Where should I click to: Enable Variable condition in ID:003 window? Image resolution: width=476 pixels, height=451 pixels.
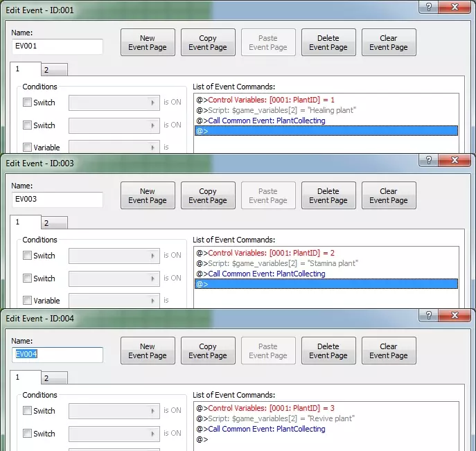click(27, 301)
